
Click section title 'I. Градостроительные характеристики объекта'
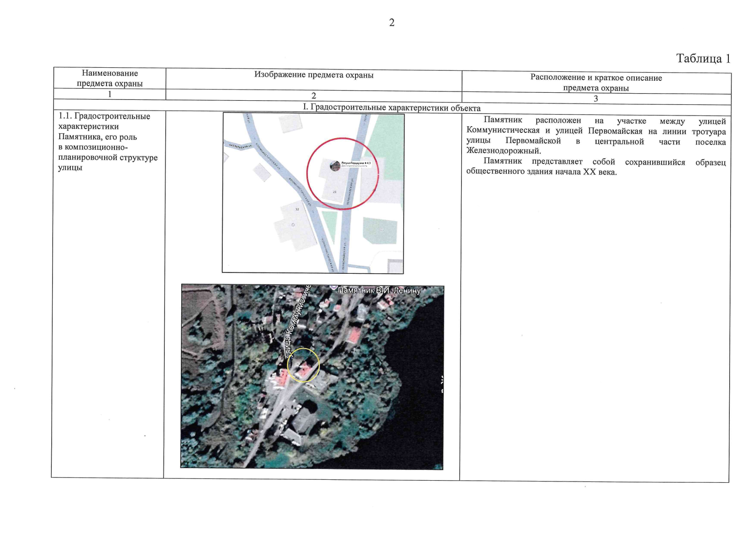[x=392, y=107]
